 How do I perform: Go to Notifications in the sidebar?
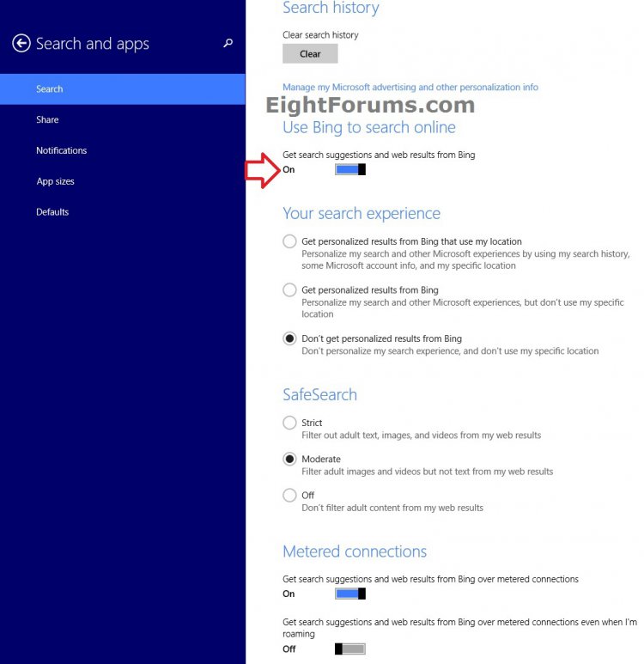pyautogui.click(x=61, y=150)
